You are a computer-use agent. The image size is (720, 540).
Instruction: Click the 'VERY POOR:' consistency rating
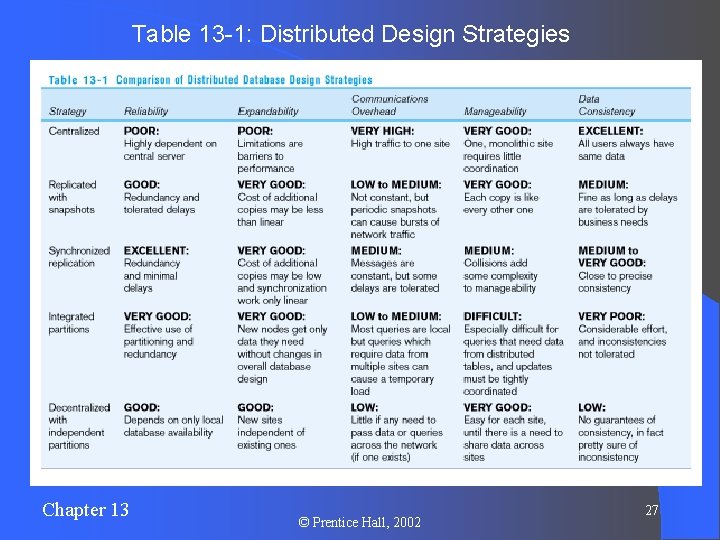pyautogui.click(x=612, y=317)
